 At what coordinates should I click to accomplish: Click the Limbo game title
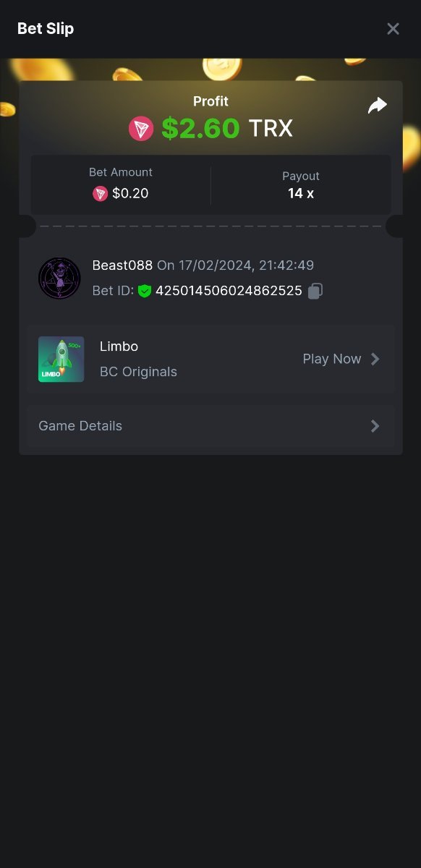pyautogui.click(x=119, y=346)
